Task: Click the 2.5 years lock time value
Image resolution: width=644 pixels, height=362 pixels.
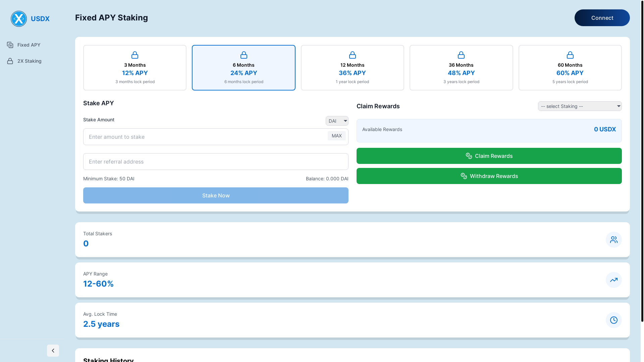Action: coord(101,324)
